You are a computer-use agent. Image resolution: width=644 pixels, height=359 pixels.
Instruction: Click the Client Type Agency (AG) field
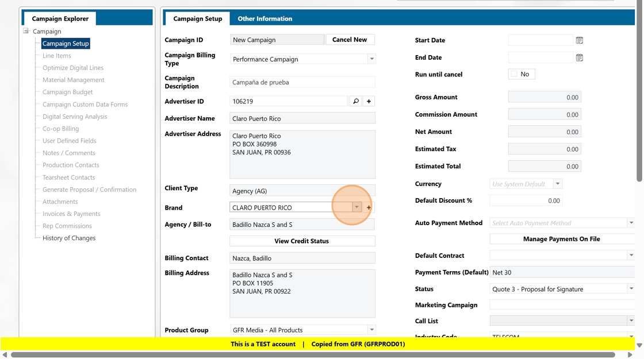302,191
